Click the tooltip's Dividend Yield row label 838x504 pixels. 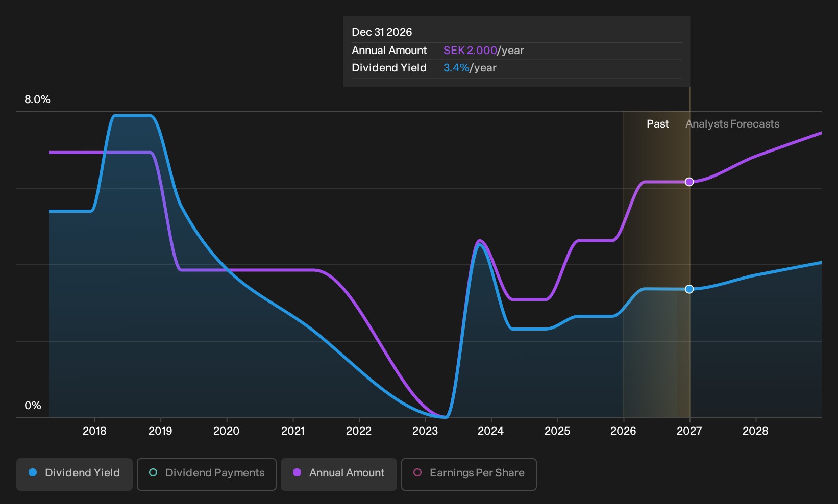click(389, 68)
